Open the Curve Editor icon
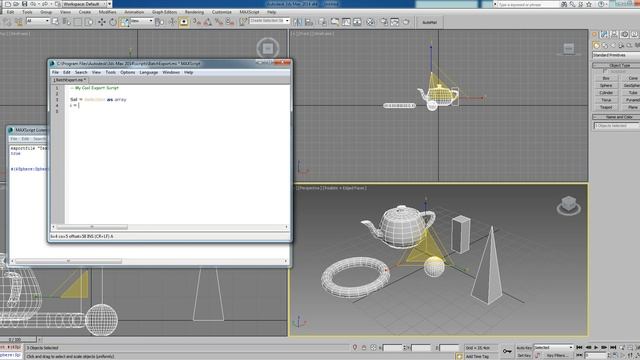This screenshot has height=360, width=640. click(346, 22)
